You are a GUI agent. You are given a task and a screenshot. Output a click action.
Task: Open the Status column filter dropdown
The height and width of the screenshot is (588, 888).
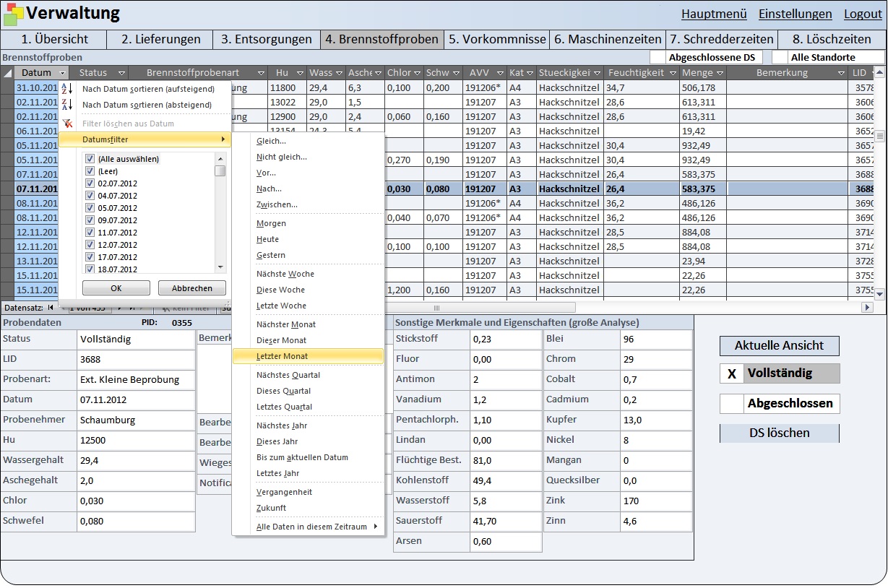coord(121,73)
